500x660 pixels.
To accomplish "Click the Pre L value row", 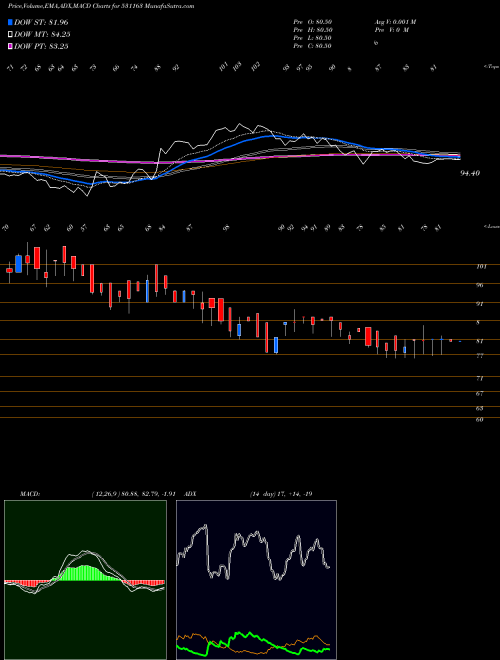I will point(313,38).
